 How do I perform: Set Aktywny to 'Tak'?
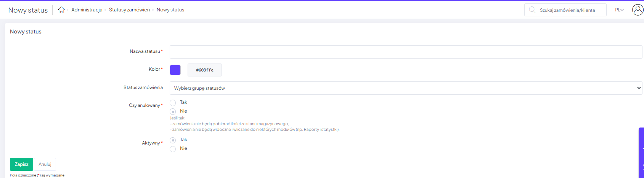tap(173, 140)
